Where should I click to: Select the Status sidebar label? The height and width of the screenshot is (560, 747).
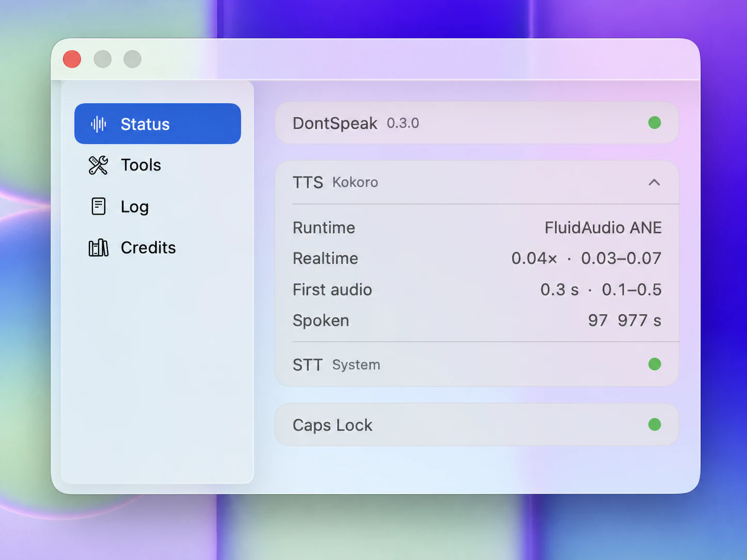[x=145, y=124]
